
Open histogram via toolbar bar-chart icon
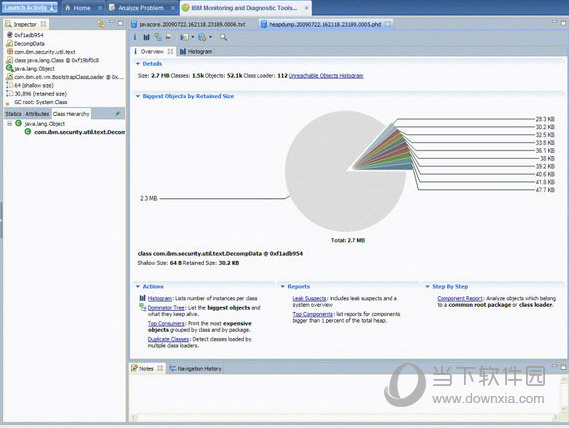tap(146, 37)
